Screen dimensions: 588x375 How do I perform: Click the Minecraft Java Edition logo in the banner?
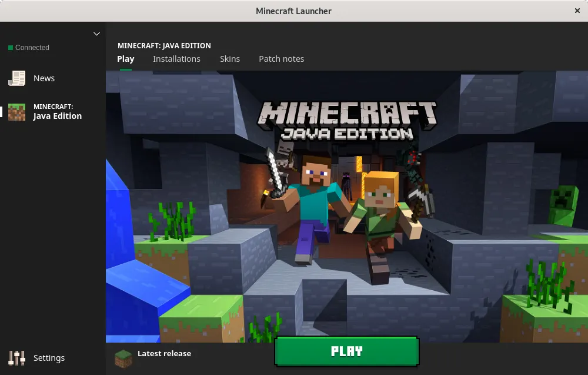[348, 121]
